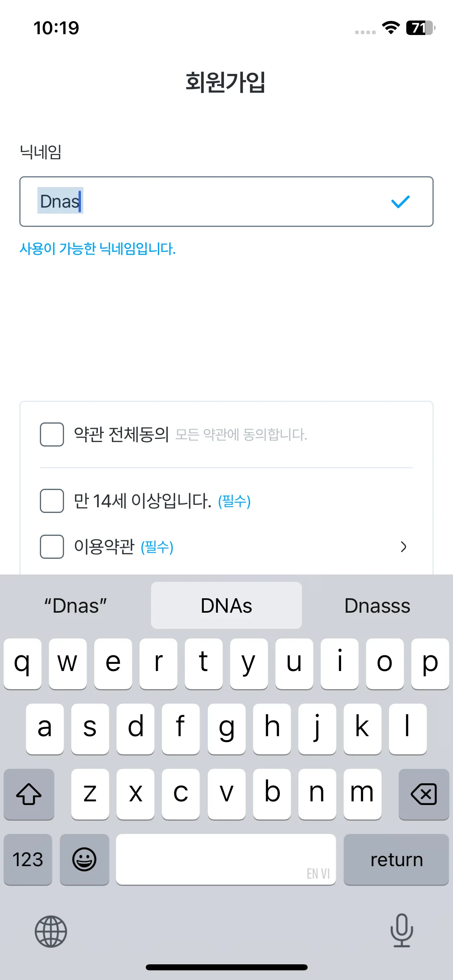Choose the Dnasss keyboard suggestion

click(377, 605)
